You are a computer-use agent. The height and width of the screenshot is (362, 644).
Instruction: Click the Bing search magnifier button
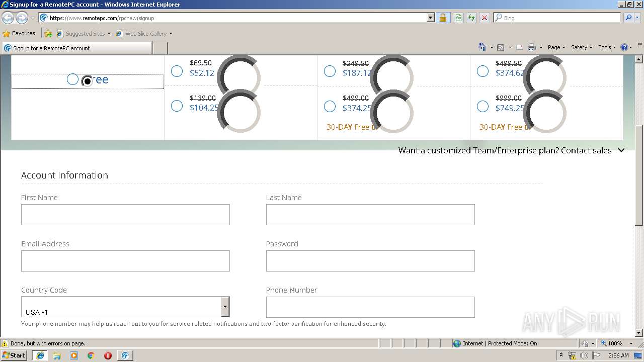(x=628, y=18)
